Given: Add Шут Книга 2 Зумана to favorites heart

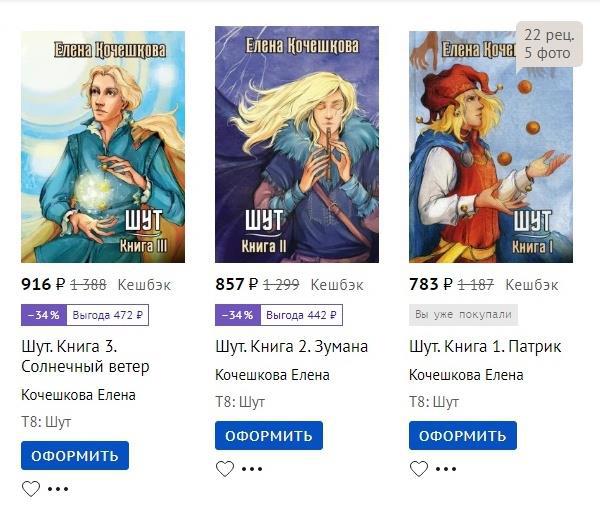Looking at the screenshot, I should (x=225, y=469).
